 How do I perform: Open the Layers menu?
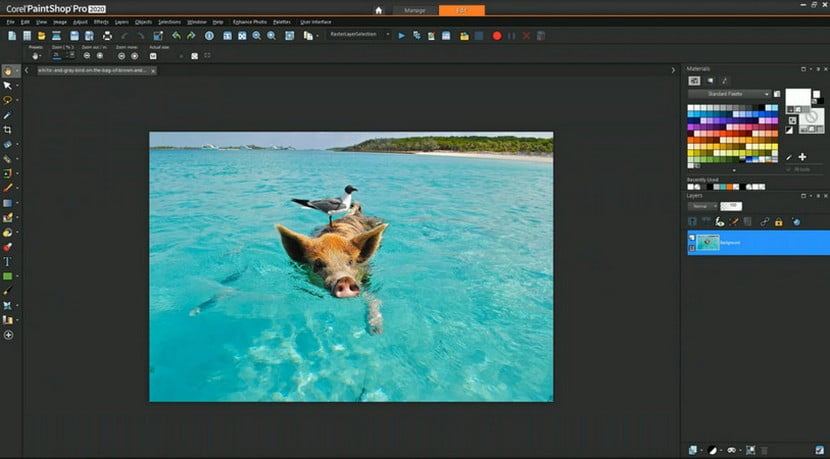(x=122, y=22)
